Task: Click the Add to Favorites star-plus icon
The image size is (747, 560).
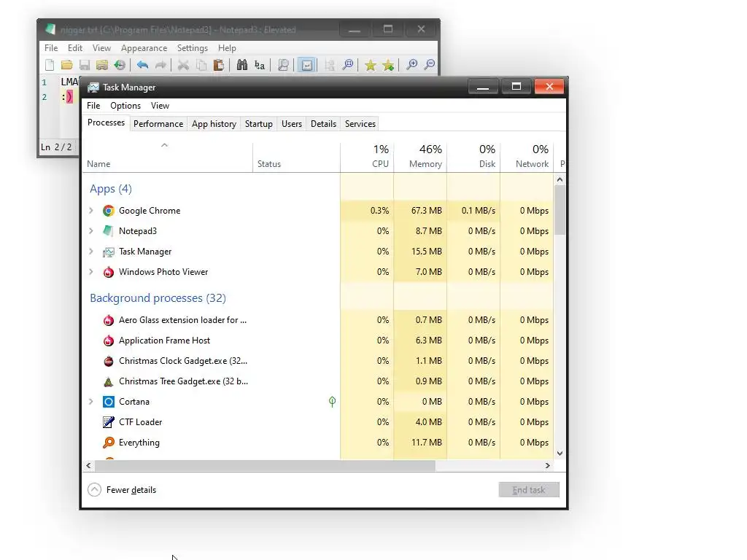Action: [388, 65]
